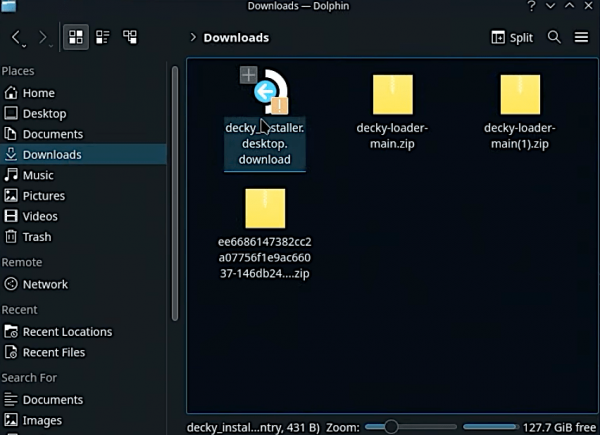Click the ee6686147382cc2...zip file name
The image size is (600, 435).
coord(265,257)
